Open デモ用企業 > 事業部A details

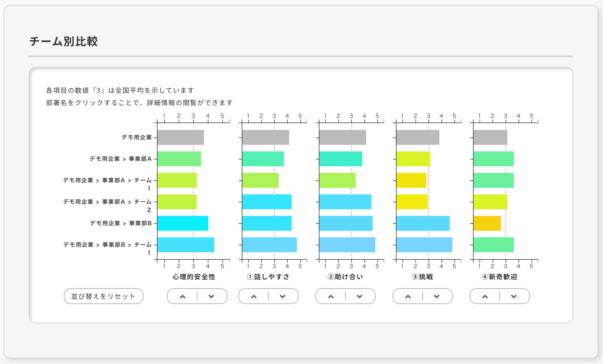(x=121, y=159)
